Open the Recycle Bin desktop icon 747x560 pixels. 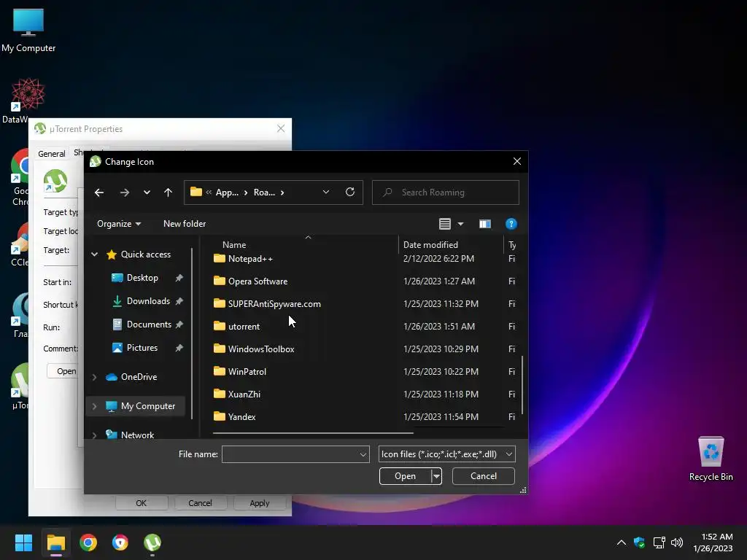coord(711,459)
